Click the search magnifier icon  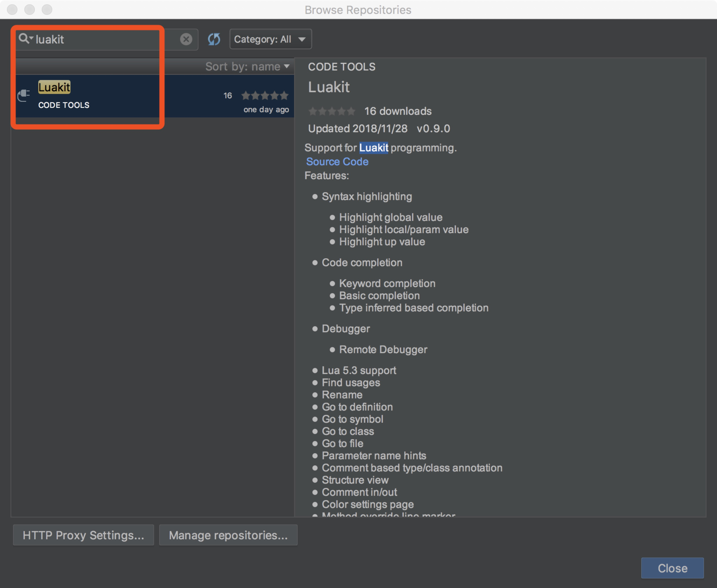pyautogui.click(x=23, y=38)
